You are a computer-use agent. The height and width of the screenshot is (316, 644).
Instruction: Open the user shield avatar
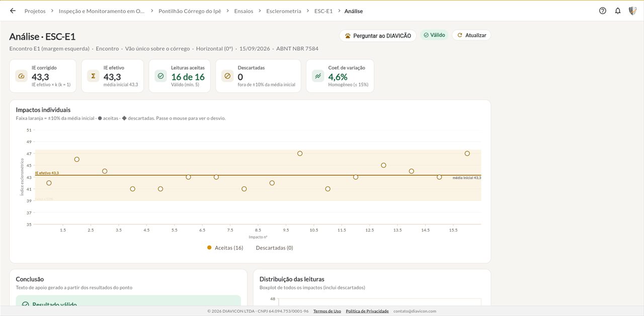click(633, 11)
